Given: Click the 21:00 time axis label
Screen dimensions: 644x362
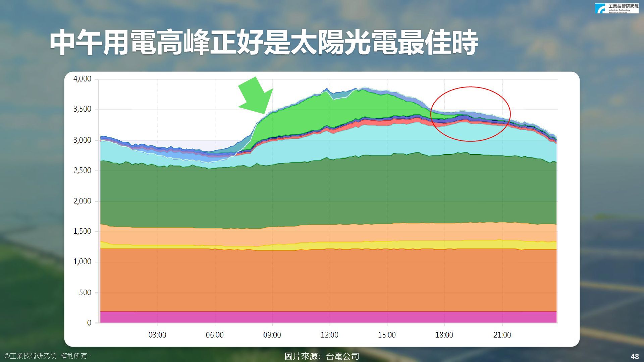Looking at the screenshot, I should pos(502,335).
